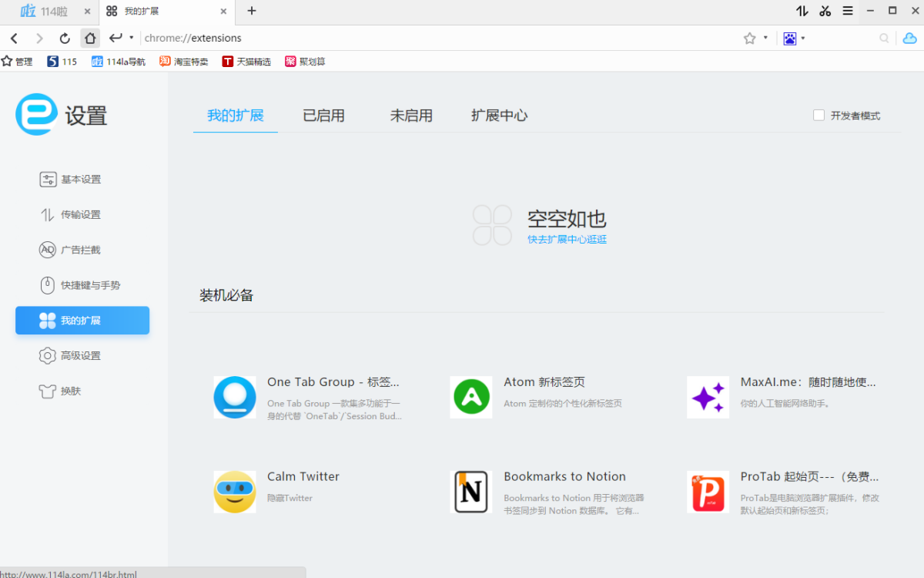Image resolution: width=924 pixels, height=578 pixels.
Task: Click the browser home button
Action: [x=90, y=38]
